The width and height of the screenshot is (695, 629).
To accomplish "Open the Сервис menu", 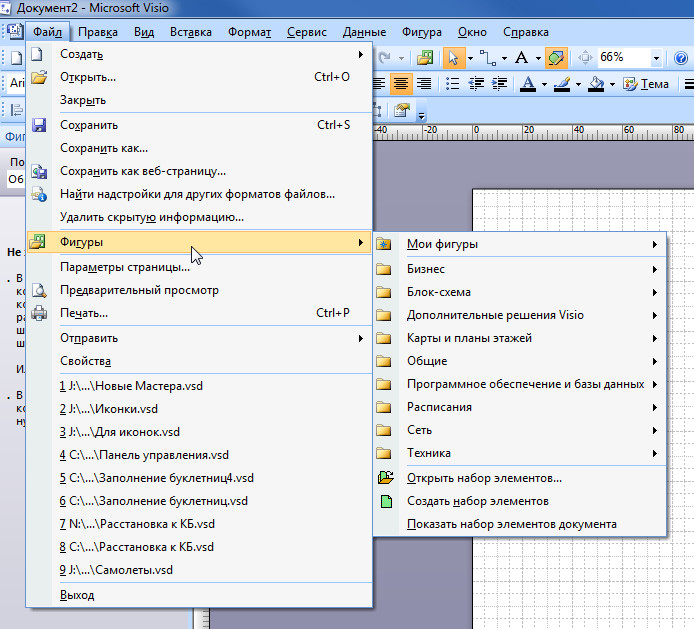I will tap(307, 32).
